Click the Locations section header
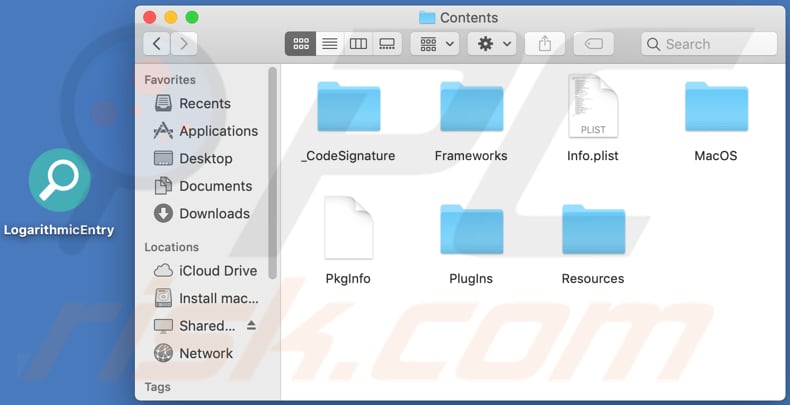Screen dimensions: 790x405 [x=171, y=247]
